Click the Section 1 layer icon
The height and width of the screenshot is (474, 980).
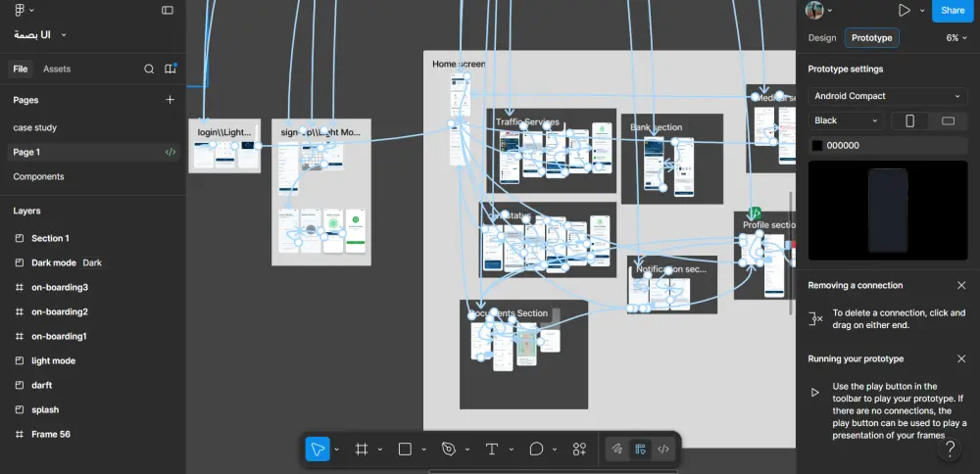click(20, 239)
